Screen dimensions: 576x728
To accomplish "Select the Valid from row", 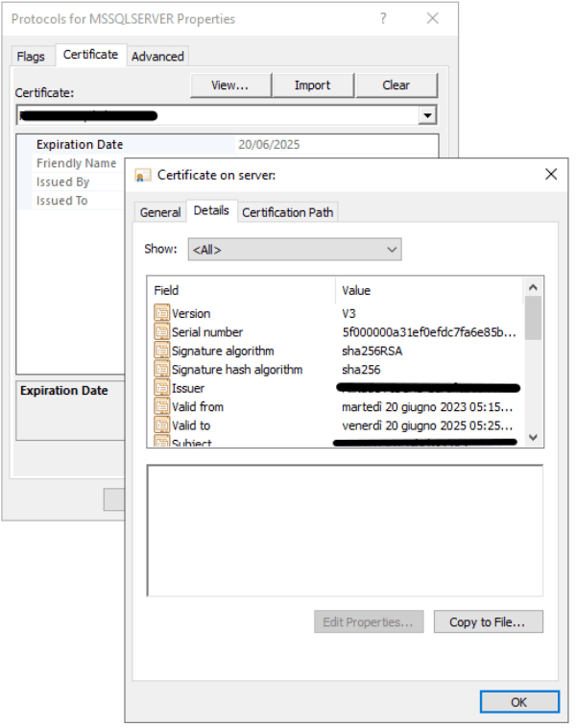I will [x=338, y=406].
